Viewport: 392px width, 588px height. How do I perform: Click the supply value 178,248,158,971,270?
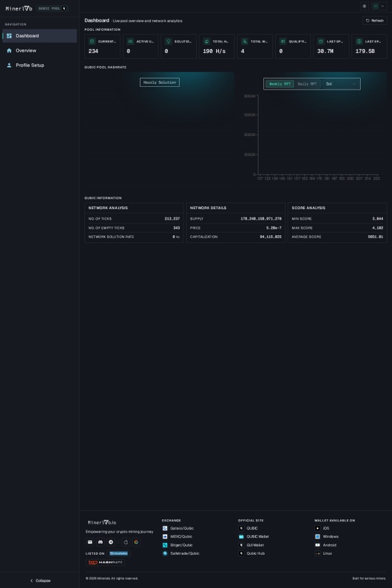pos(261,219)
